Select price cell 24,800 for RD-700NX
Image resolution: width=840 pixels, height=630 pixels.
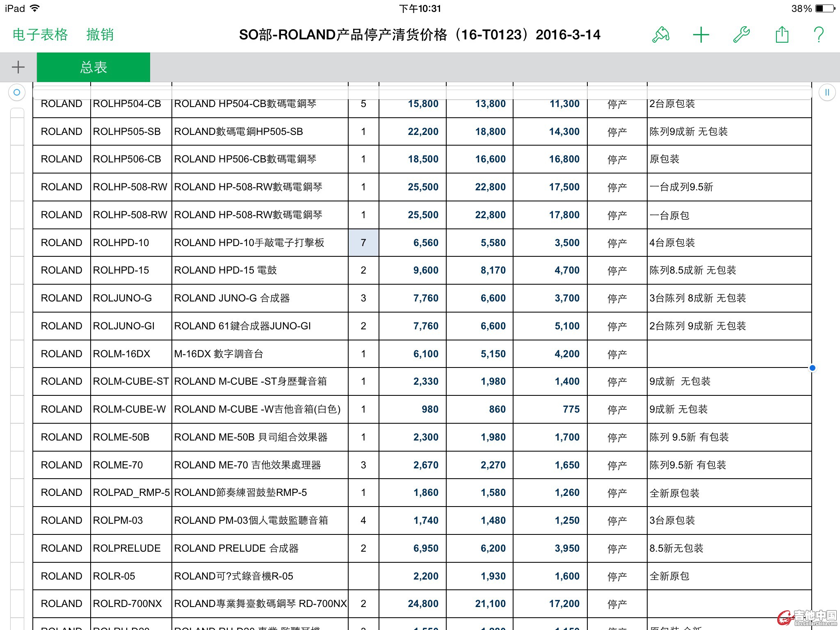(x=413, y=604)
